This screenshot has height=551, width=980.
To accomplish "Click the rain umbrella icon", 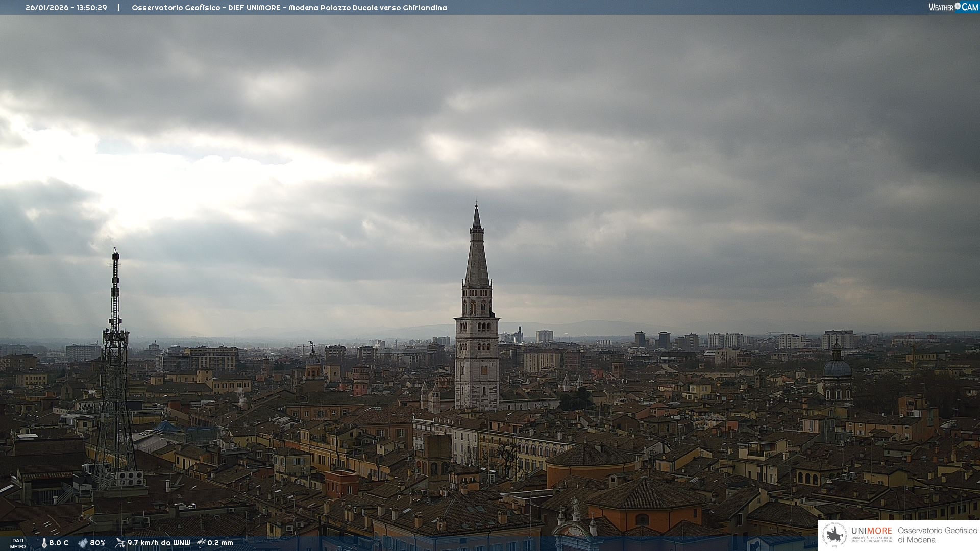I will coord(201,543).
